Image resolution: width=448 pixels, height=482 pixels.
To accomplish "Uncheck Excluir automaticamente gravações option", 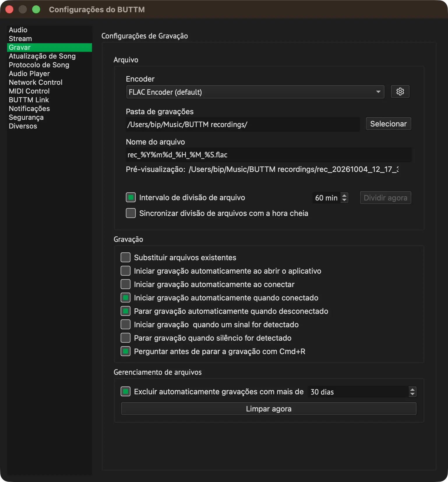I will [126, 392].
